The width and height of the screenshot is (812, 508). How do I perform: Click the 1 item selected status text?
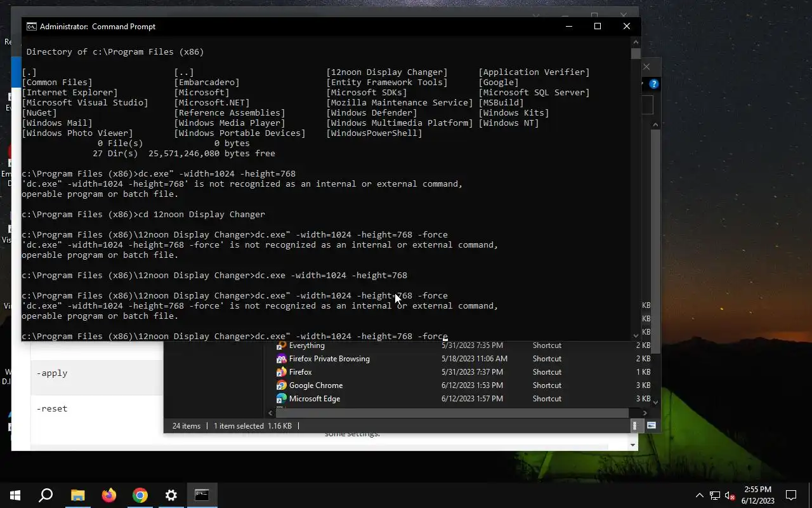point(239,426)
